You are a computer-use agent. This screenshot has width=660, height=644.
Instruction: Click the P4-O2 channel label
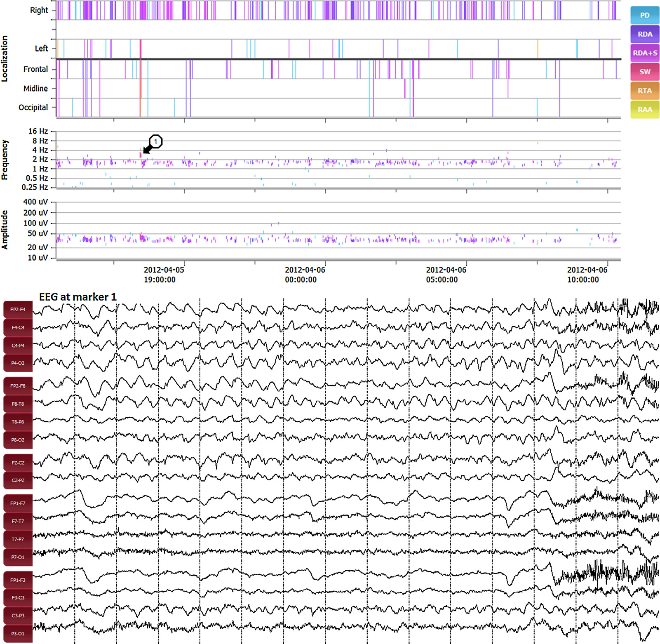tap(18, 363)
